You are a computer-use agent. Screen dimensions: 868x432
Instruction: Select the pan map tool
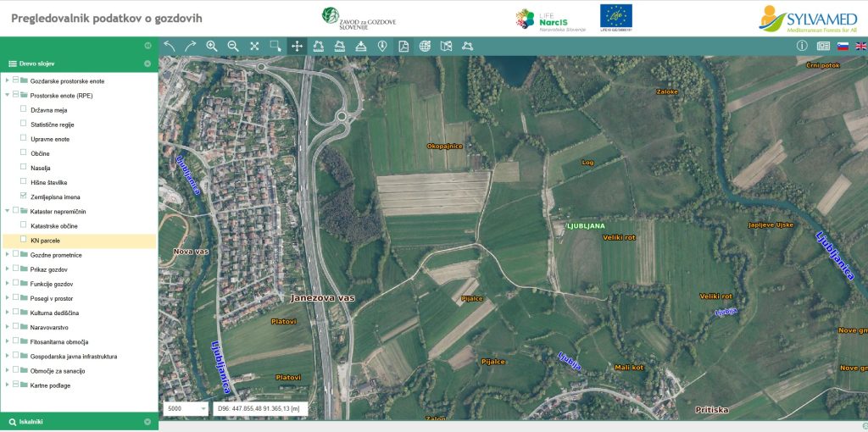pos(297,46)
